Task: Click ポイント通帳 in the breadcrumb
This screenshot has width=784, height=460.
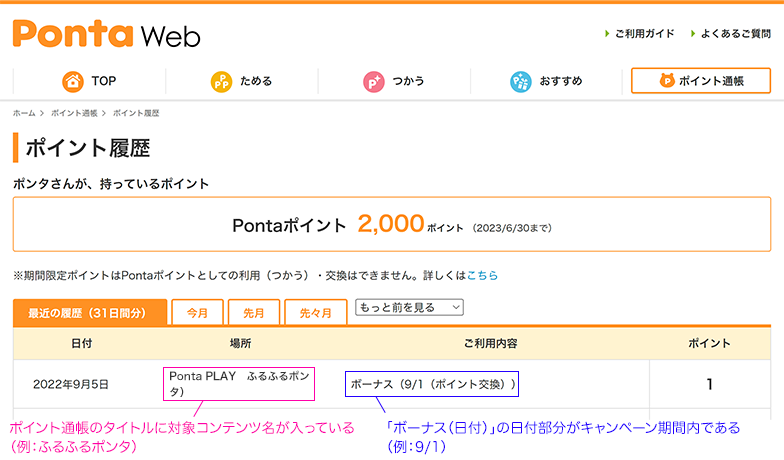Action: pos(74,113)
